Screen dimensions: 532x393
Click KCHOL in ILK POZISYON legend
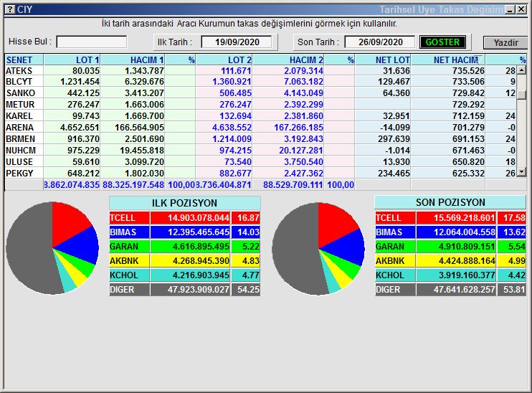pyautogui.click(x=129, y=275)
